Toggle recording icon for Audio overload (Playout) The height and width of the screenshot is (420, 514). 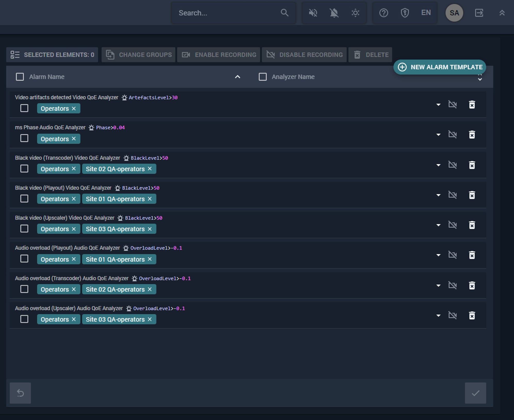tap(453, 255)
